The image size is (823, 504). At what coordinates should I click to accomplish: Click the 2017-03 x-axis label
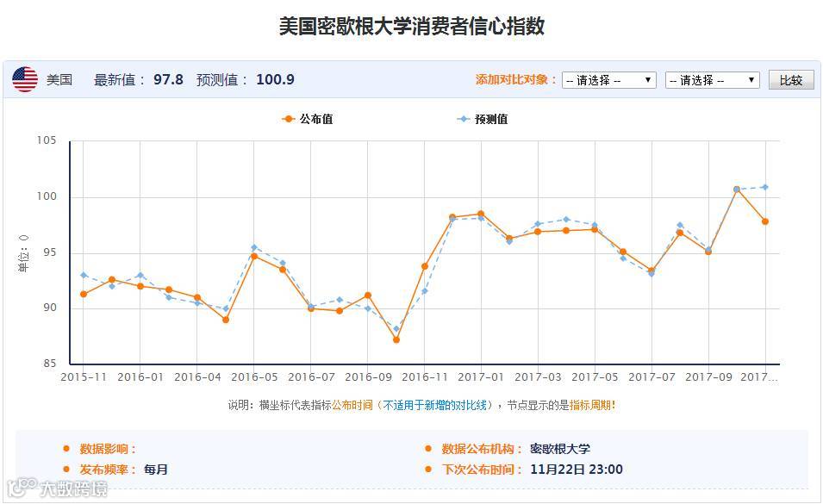pyautogui.click(x=538, y=377)
